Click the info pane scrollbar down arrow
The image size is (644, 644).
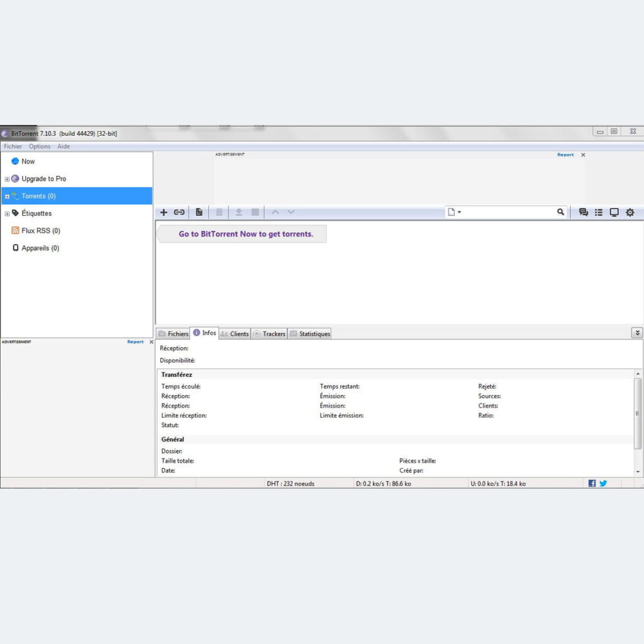(638, 472)
